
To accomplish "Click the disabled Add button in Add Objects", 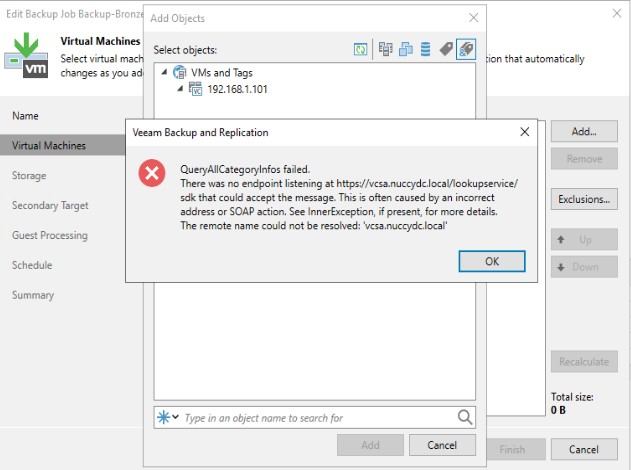I will 370,445.
